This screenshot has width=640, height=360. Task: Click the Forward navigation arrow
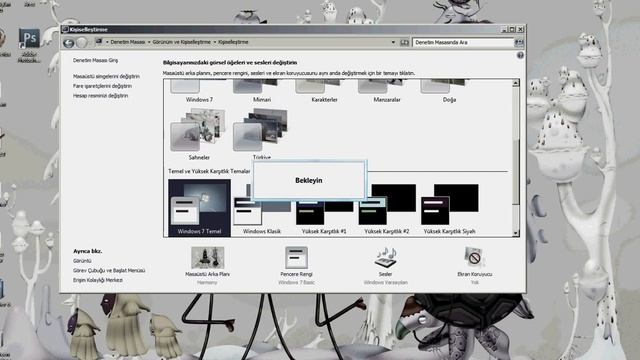82,42
